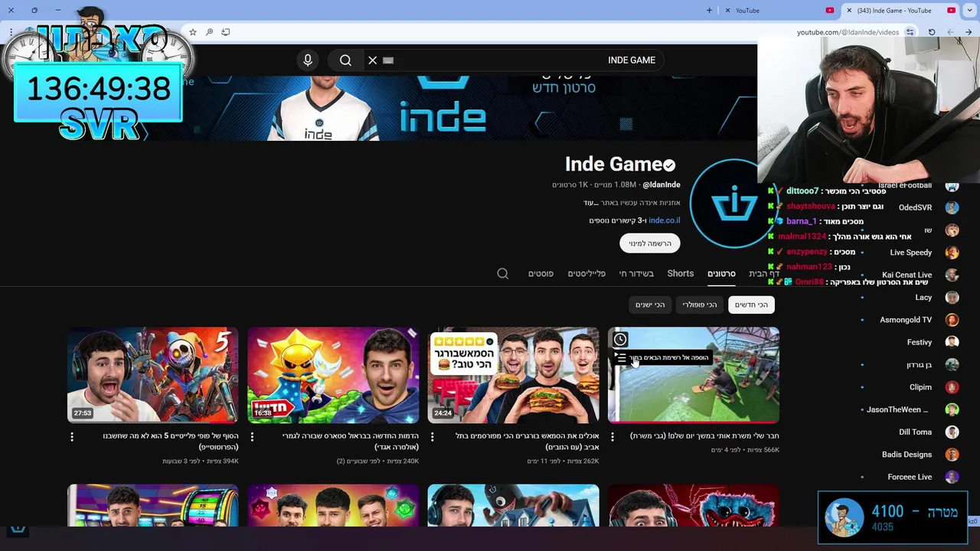This screenshot has height=551, width=980.
Task: Open the on-screen keyboard icon in search box
Action: [x=388, y=60]
